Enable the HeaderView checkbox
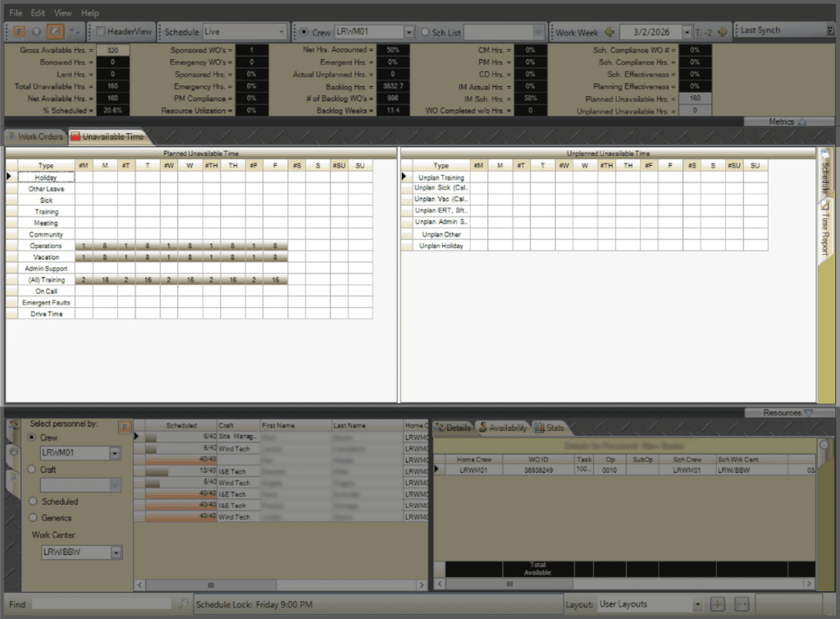The image size is (840, 619). [102, 32]
